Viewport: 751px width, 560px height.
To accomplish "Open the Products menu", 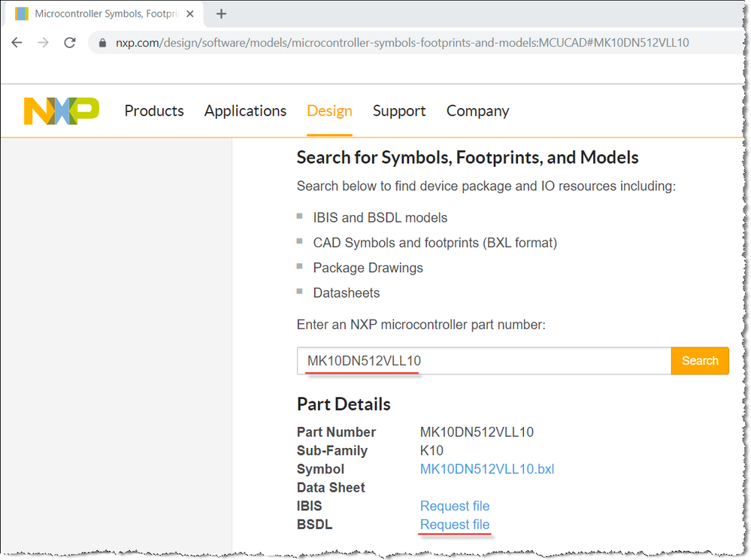I will pos(154,110).
